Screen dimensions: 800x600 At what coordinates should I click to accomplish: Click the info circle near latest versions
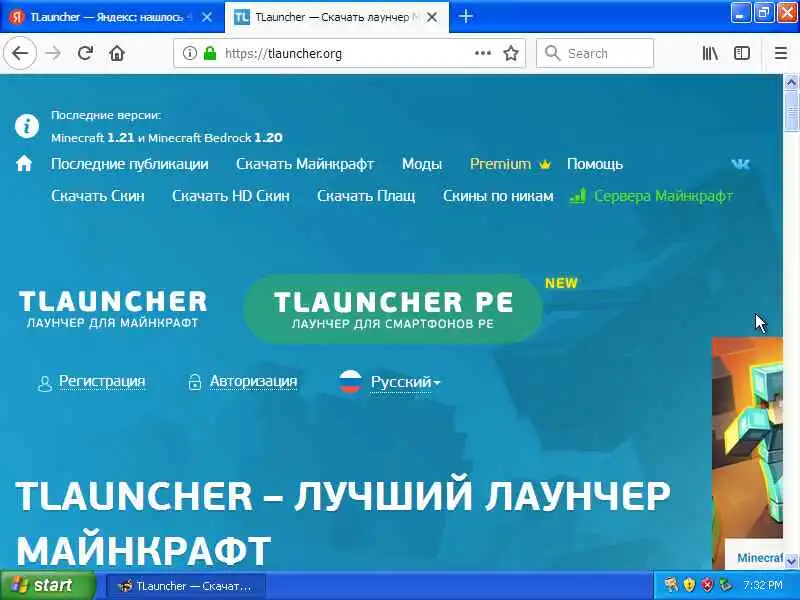[x=27, y=126]
